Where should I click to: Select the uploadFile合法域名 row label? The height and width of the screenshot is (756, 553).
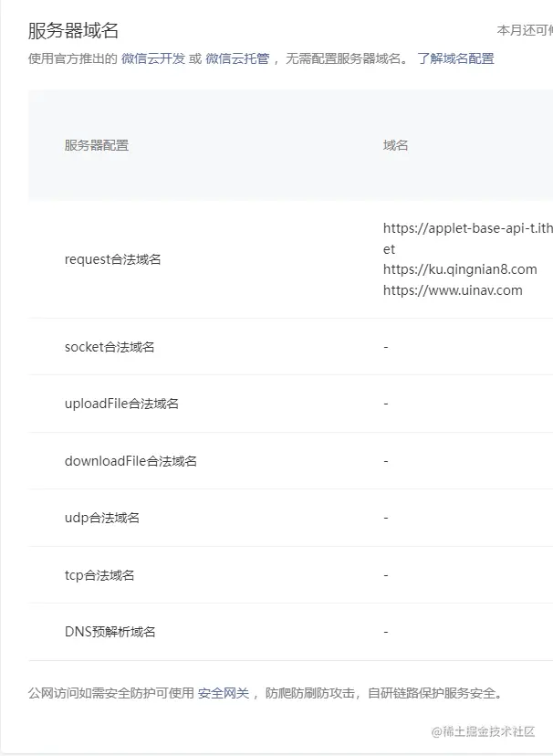pos(121,404)
